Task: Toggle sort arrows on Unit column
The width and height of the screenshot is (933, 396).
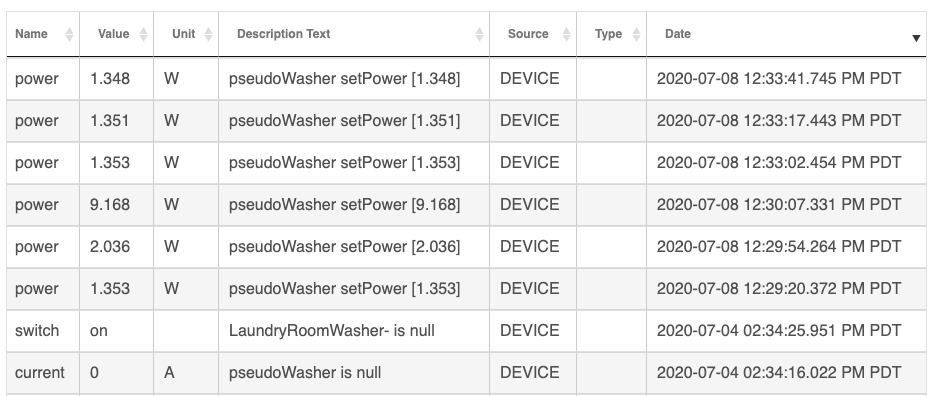Action: pos(208,34)
